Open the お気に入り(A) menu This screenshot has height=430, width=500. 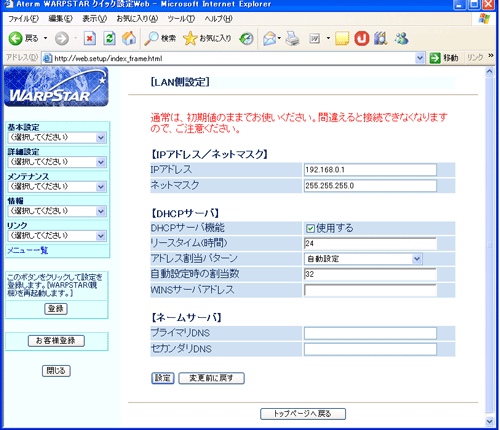tap(137, 19)
